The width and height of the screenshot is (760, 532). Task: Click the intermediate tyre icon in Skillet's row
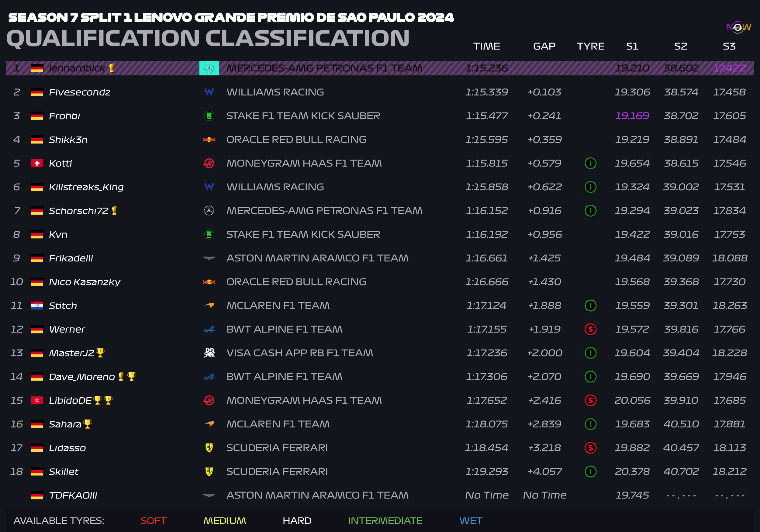click(591, 472)
